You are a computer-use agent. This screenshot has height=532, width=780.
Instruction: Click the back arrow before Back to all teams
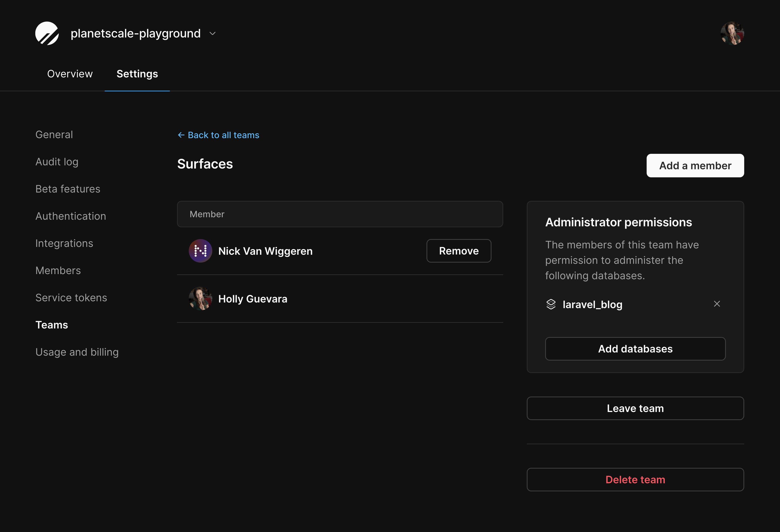point(181,135)
